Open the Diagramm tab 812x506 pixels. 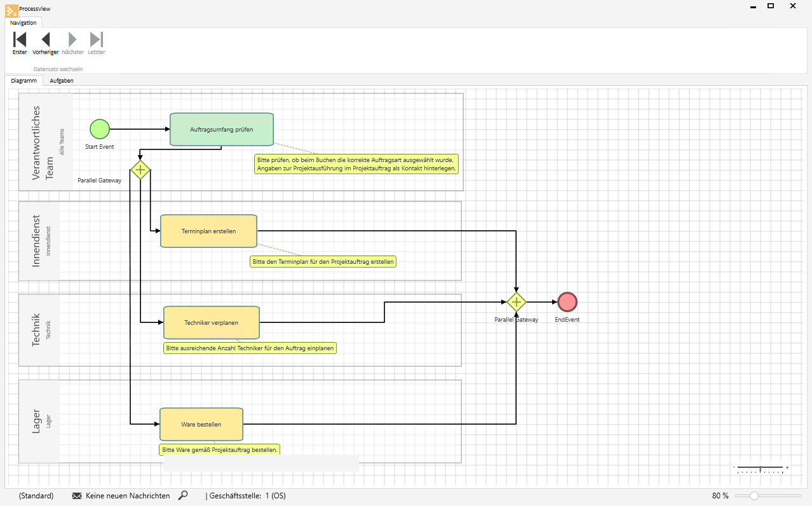(24, 81)
